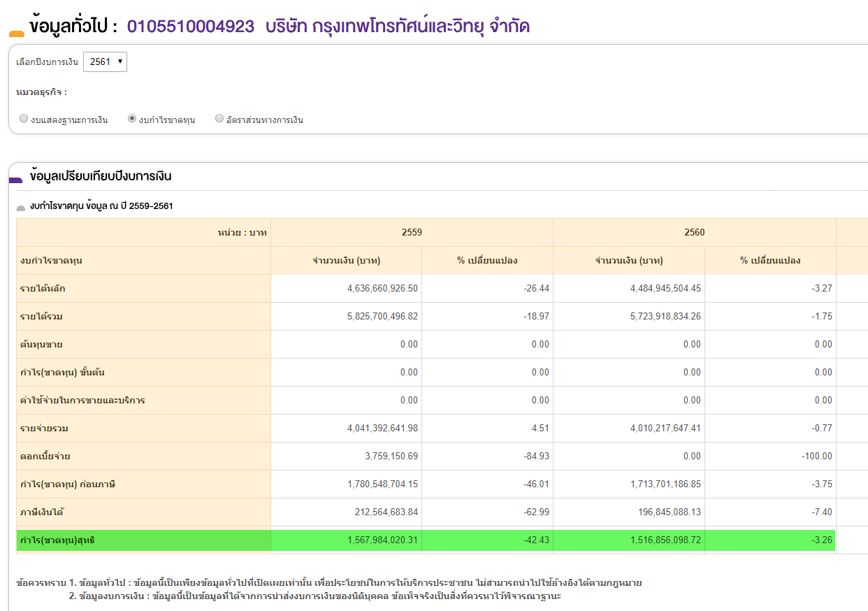Screen dimensions: 868x611
Task: Click % เปลี่ยนแปลง header under 2560
Action: coord(770,261)
